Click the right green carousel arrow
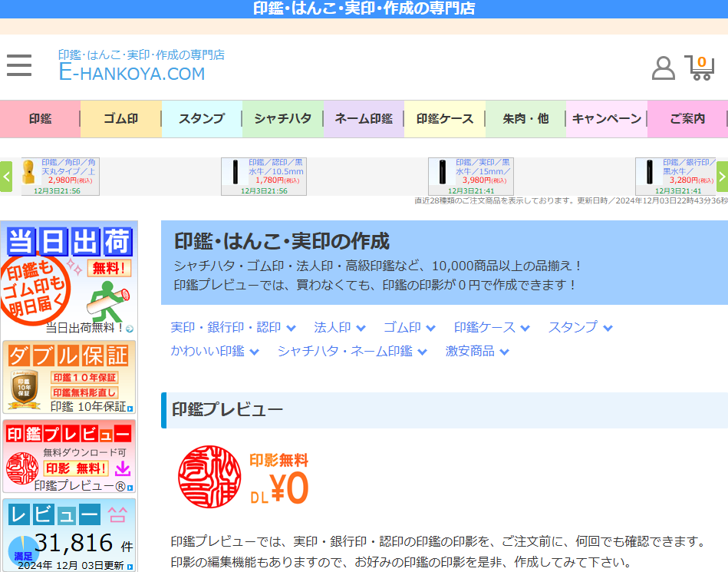Viewport: 728px width, 572px height. pyautogui.click(x=722, y=177)
